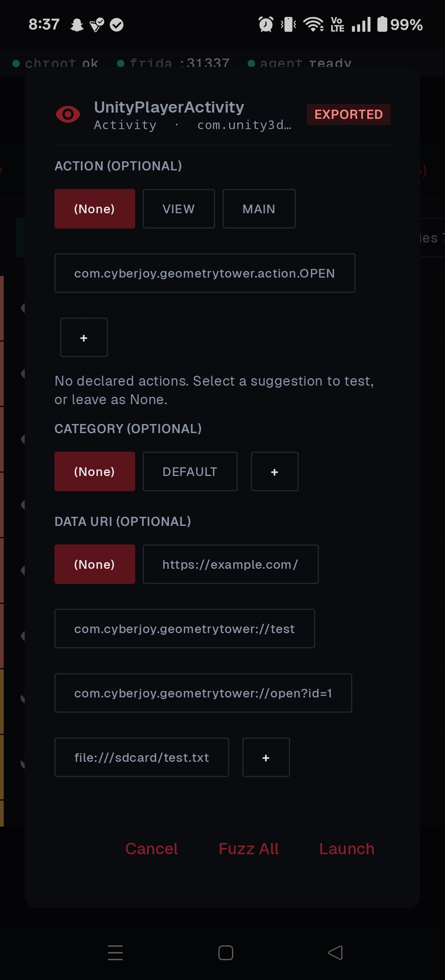Set the action back to (None)
The height and width of the screenshot is (980, 445).
click(94, 209)
